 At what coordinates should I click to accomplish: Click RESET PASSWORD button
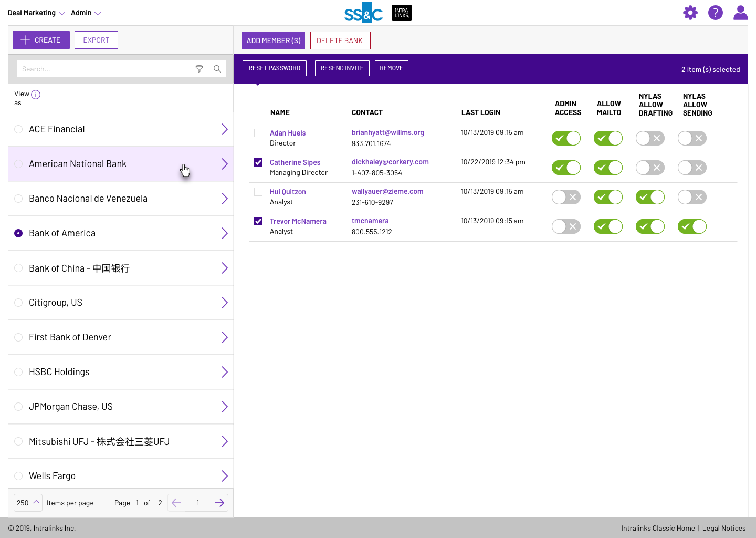[x=275, y=68]
